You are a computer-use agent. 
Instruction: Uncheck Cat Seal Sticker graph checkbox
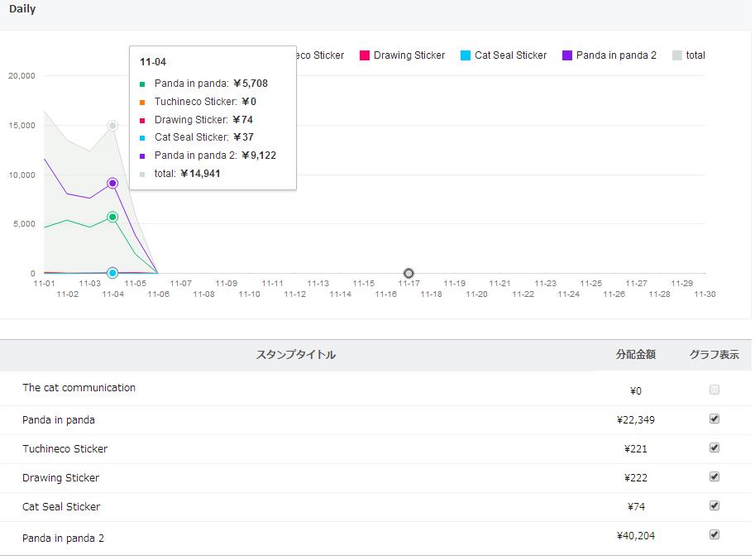(x=714, y=505)
